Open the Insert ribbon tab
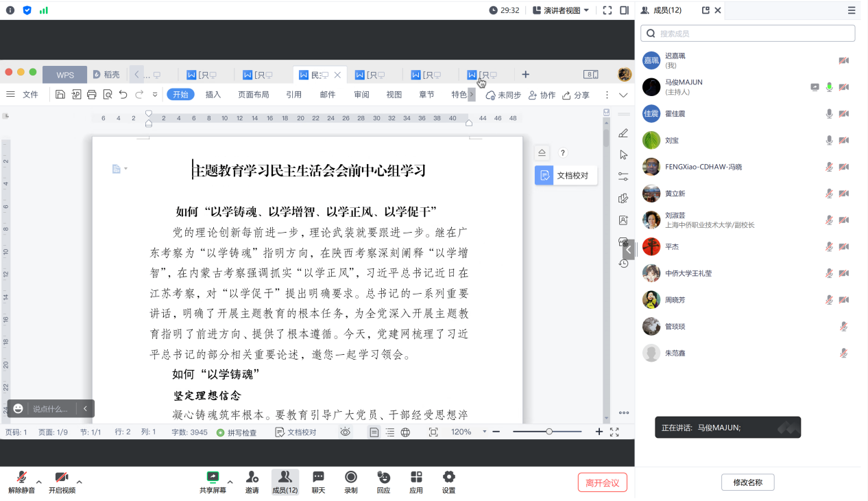Viewport: 868px width, 501px height. [x=213, y=95]
